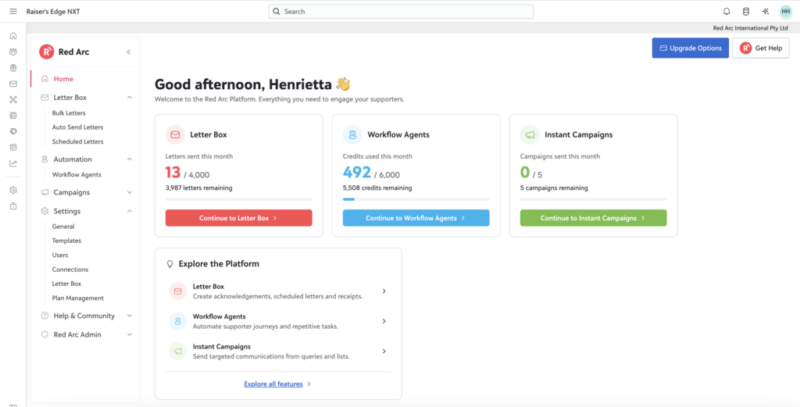This screenshot has height=407, width=800.
Task: Click Continue to Workflow Agents button
Action: point(416,218)
